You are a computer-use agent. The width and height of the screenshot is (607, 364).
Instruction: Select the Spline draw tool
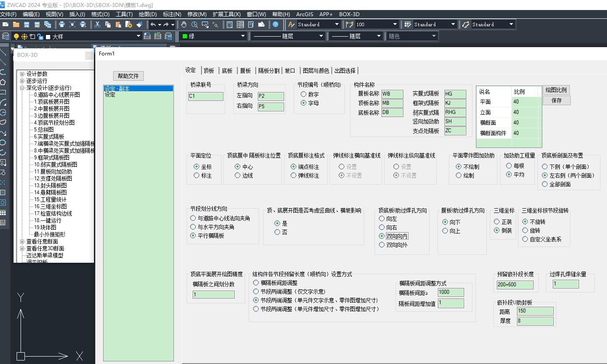click(3, 132)
